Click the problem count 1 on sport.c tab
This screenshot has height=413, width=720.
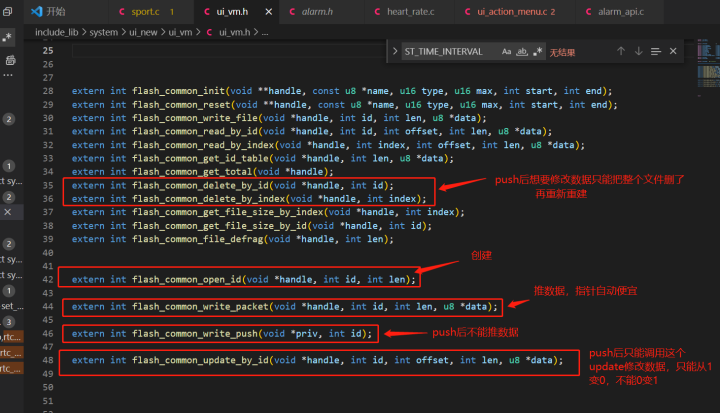[x=172, y=12]
